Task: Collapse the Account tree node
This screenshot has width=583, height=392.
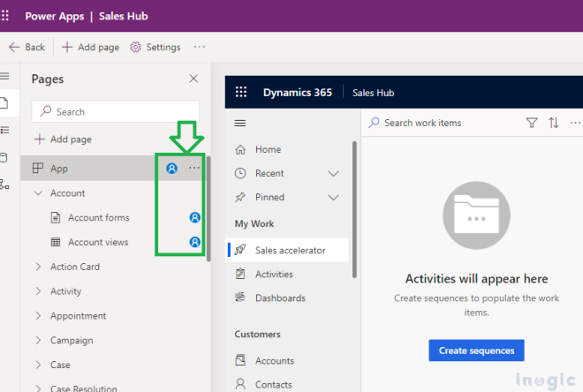Action: [x=38, y=193]
